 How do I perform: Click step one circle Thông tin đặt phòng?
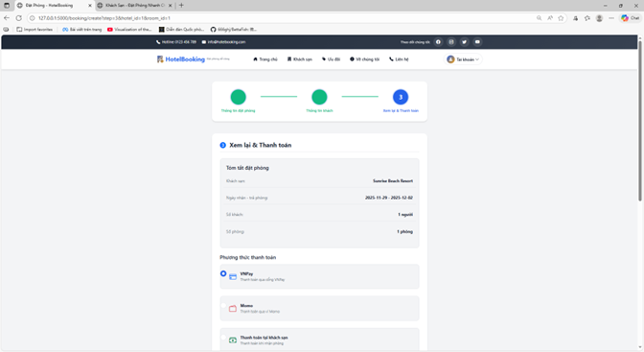point(239,97)
